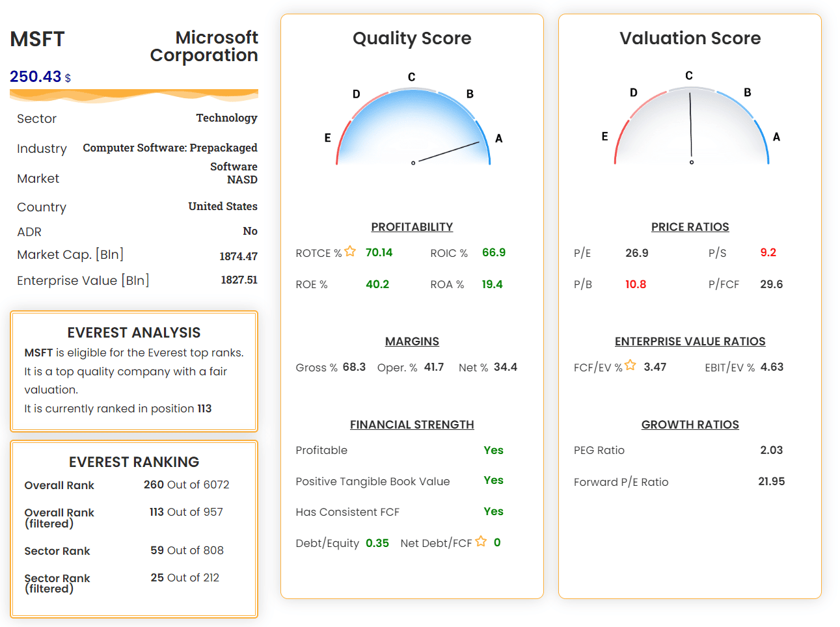Click the Country value United States
The image size is (840, 627).
pyautogui.click(x=223, y=206)
